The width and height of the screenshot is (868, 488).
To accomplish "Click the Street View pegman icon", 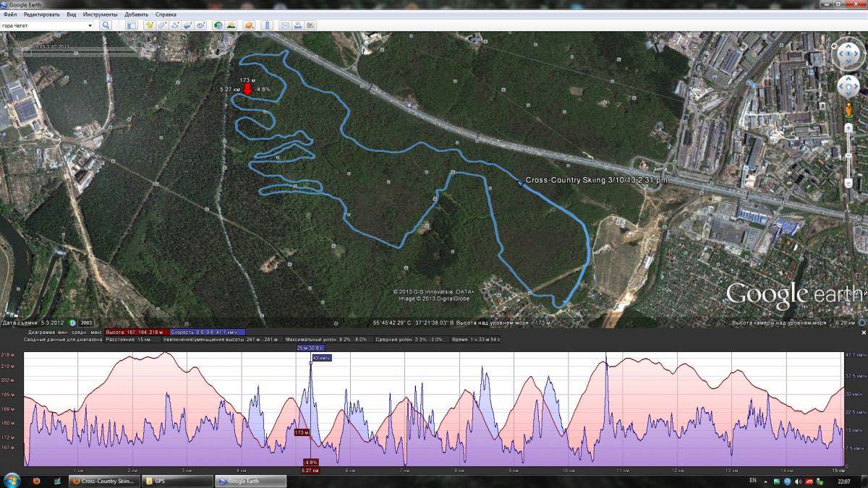I will coord(848,111).
